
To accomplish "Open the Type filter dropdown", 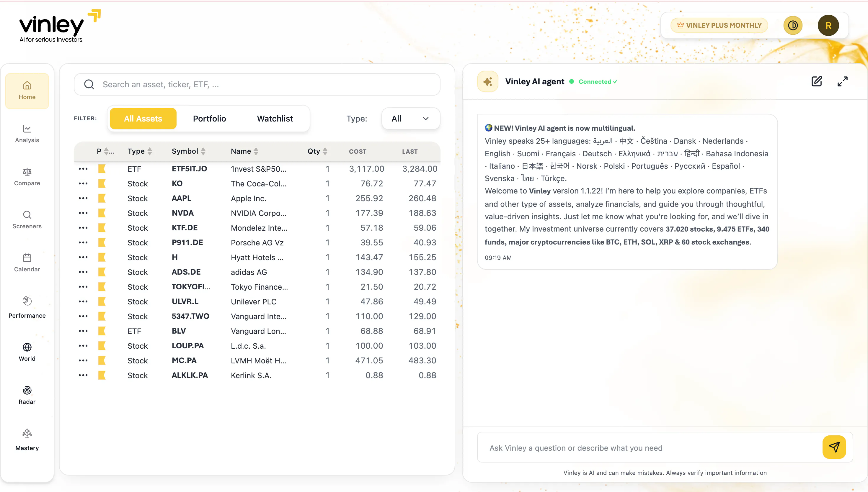I will pos(410,119).
